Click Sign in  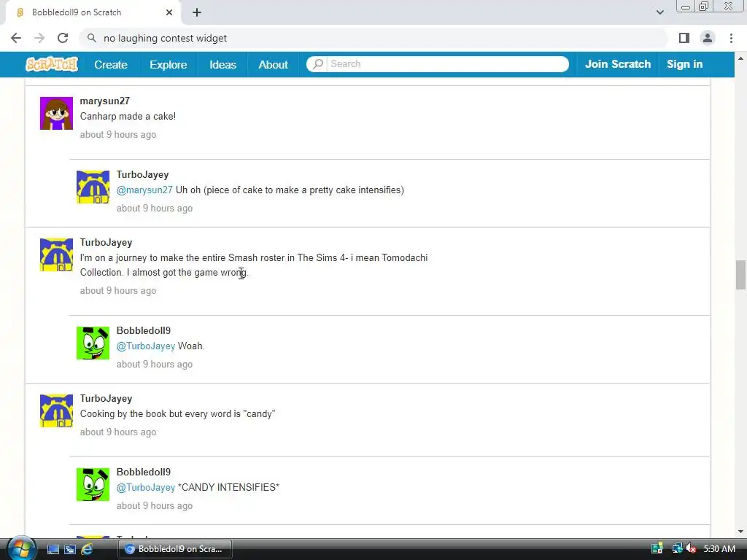(x=684, y=64)
